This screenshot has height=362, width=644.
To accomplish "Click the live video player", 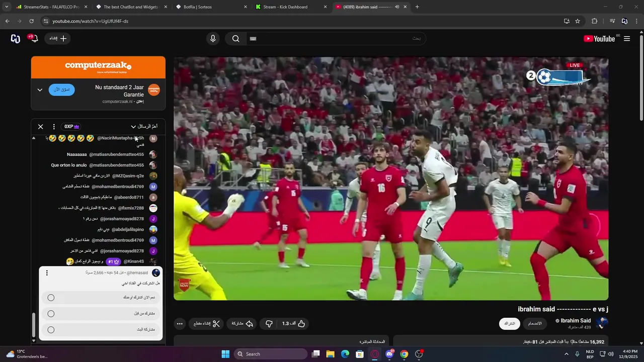I will point(391,178).
